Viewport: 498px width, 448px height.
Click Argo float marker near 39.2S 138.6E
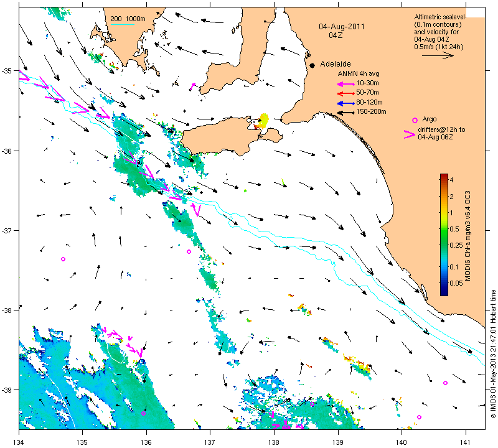pos(312,404)
